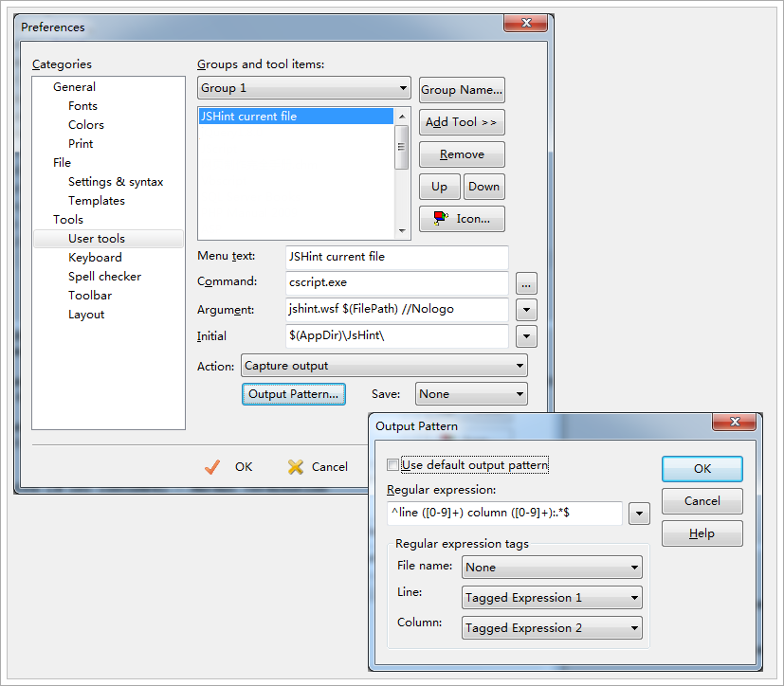Open the regular expression helper dropdown arrow

(639, 514)
